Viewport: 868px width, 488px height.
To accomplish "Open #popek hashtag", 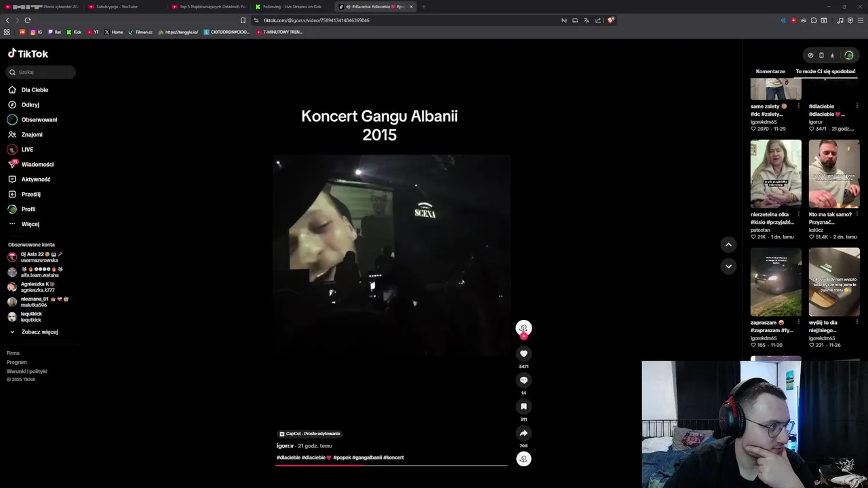I will click(x=342, y=457).
